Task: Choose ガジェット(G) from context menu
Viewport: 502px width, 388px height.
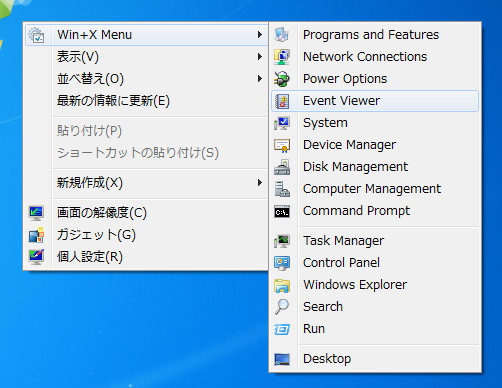Action: tap(147, 235)
